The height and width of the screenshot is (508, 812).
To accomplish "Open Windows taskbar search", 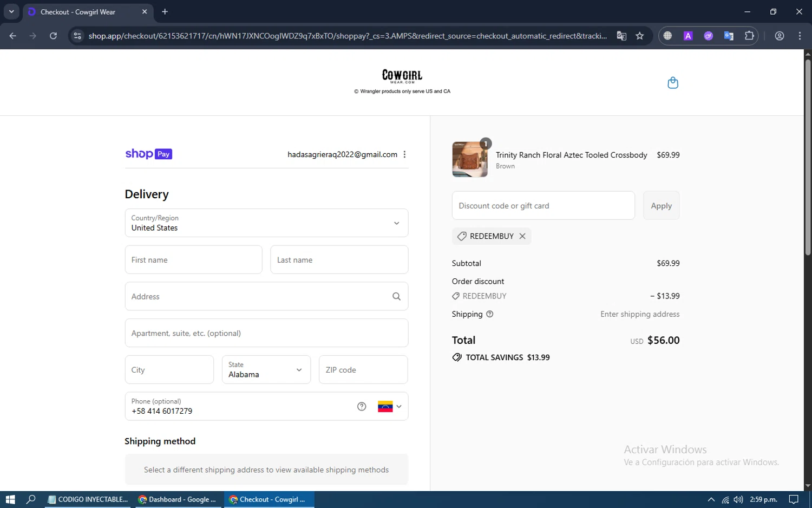I will click(x=31, y=499).
